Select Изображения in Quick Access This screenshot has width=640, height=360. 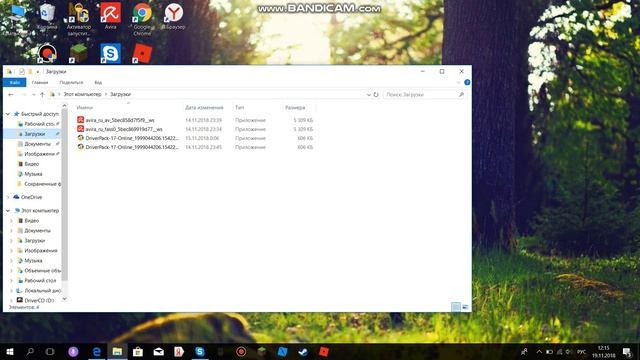coord(39,154)
